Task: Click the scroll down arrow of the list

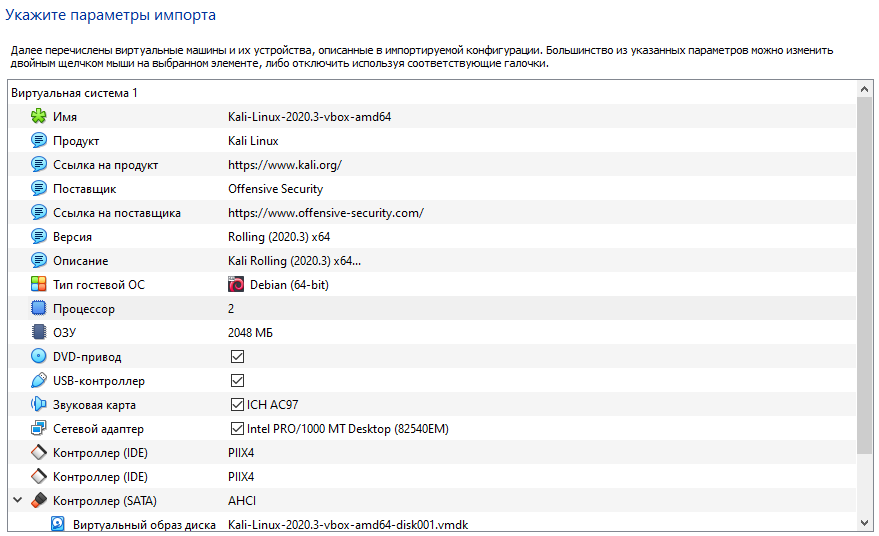Action: (864, 523)
